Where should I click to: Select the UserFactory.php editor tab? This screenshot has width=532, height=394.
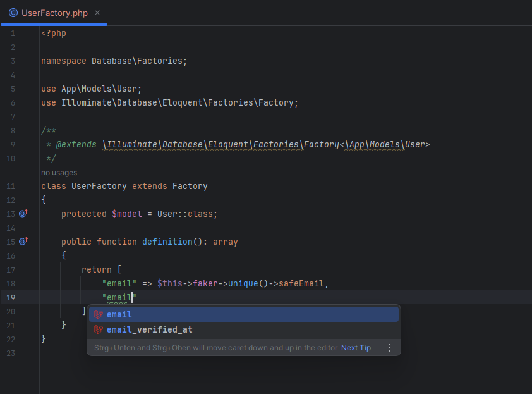(54, 13)
